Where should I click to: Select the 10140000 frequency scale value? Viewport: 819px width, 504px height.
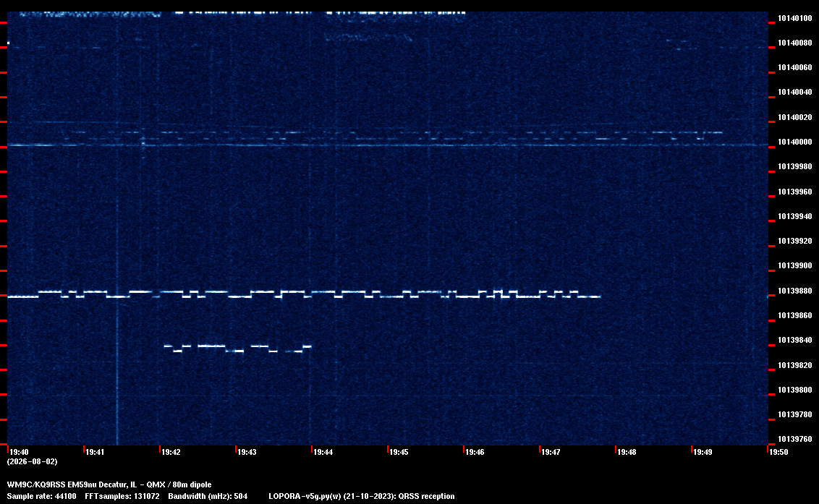point(794,142)
